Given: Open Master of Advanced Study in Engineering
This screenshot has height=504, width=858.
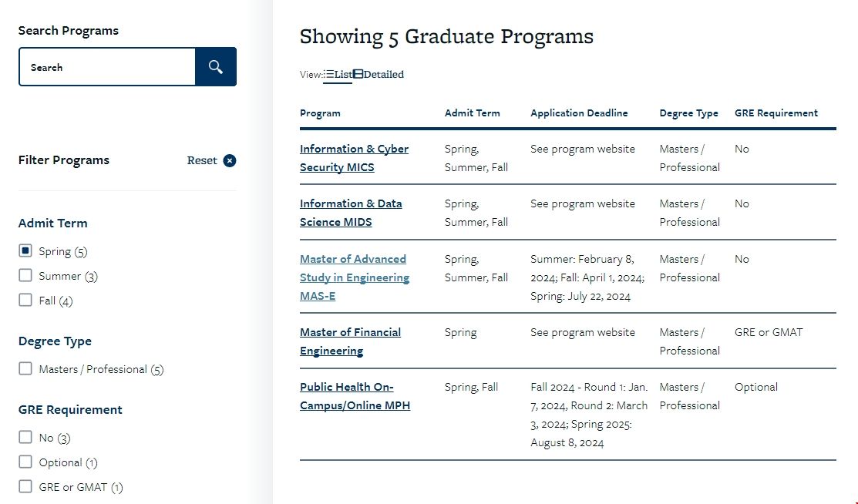Looking at the screenshot, I should pos(354,277).
